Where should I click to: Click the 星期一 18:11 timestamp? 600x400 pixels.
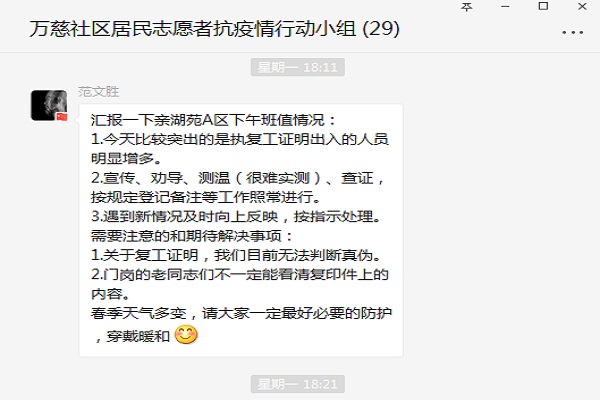298,67
